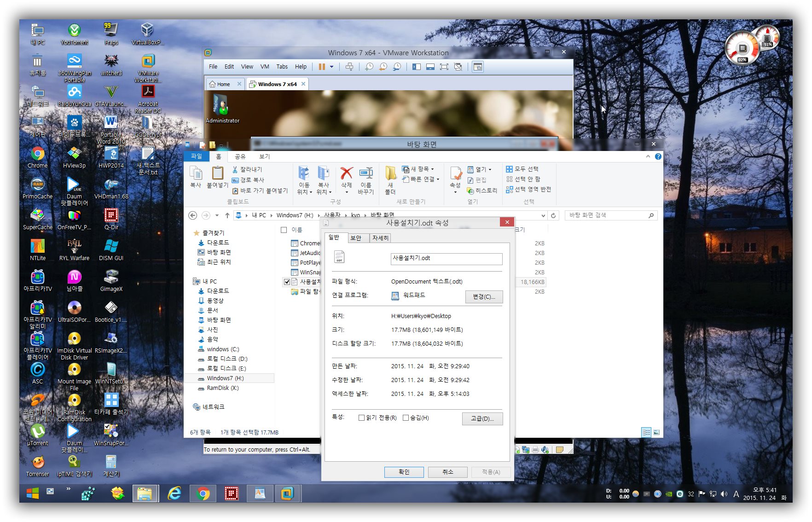The image size is (812, 522).
Task: Toggle the Read-only (읽기 전용) checkbox
Action: coord(361,418)
